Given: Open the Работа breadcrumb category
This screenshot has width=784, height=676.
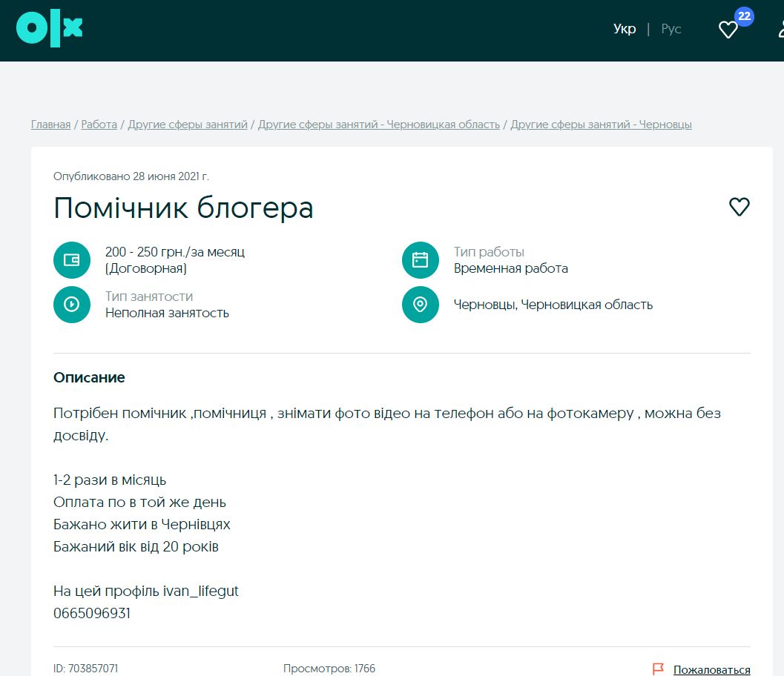Looking at the screenshot, I should coord(99,125).
